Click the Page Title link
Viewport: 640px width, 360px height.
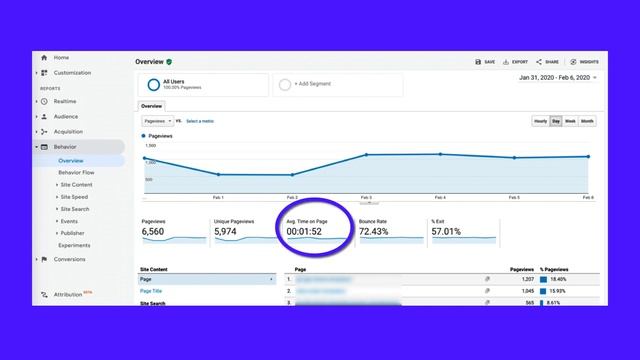[151, 291]
